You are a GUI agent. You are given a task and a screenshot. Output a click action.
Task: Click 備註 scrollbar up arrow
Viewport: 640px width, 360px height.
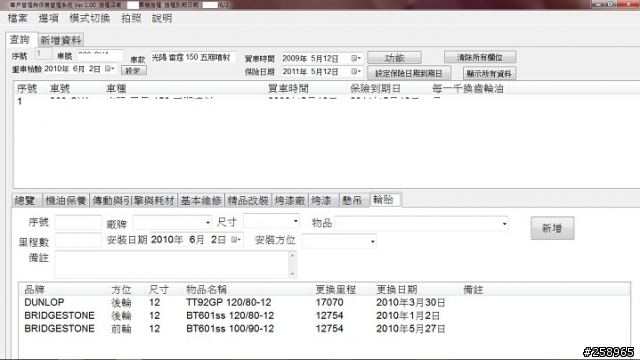coord(292,256)
